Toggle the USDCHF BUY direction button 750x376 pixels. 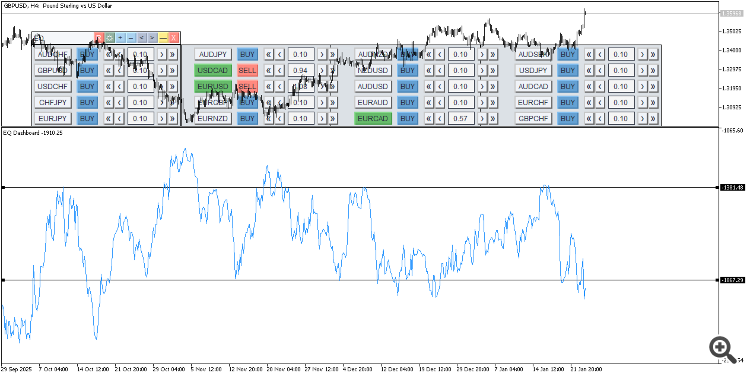[x=87, y=87]
